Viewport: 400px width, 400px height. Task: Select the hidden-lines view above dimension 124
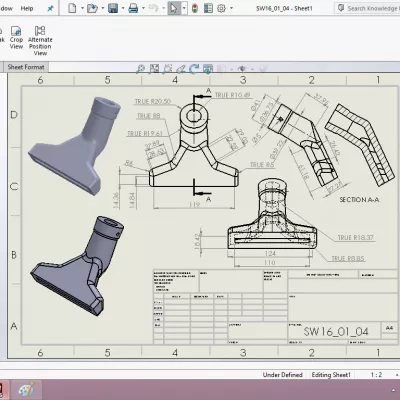click(272, 213)
